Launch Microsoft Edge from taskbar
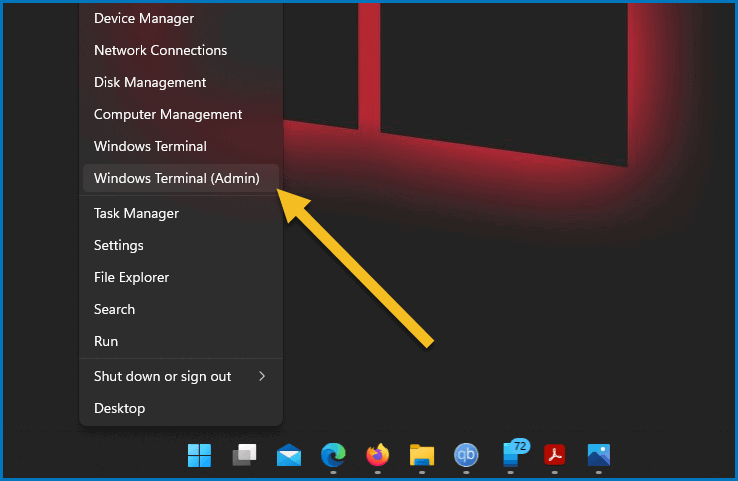This screenshot has height=481, width=738. pos(333,455)
